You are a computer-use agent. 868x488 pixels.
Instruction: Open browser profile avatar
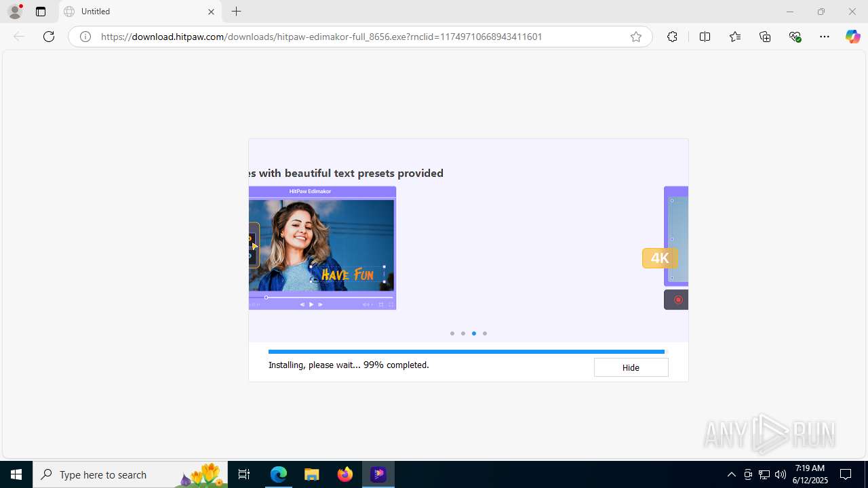pyautogui.click(x=15, y=12)
